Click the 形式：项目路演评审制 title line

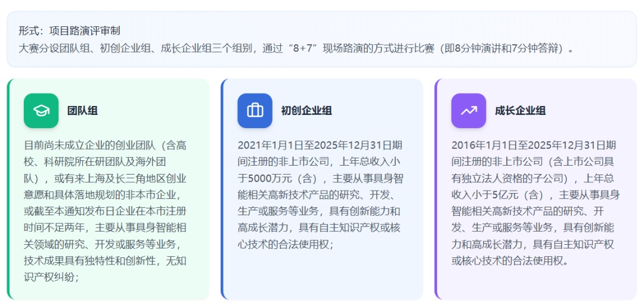[69, 31]
